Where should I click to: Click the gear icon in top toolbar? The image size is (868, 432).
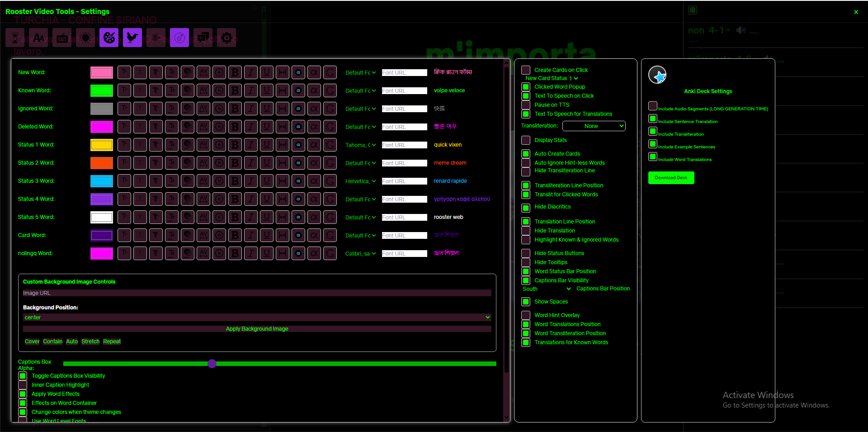(x=226, y=38)
